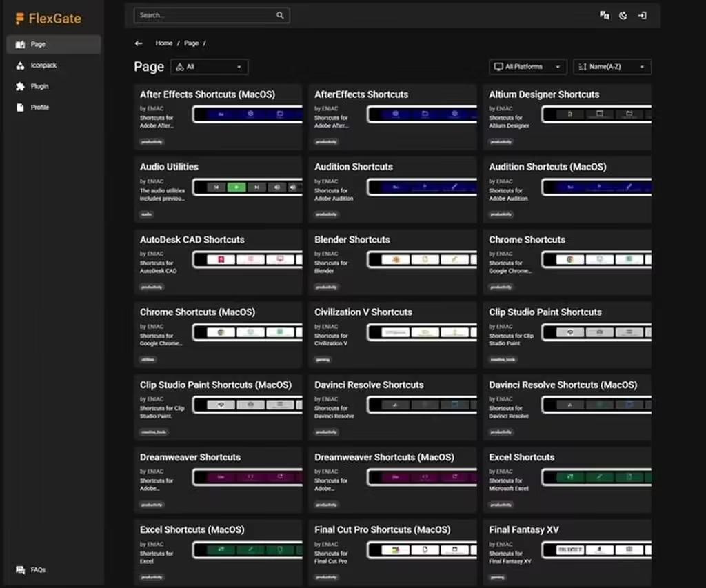Open the All category filter dropdown
The width and height of the screenshot is (706, 588).
click(x=209, y=67)
